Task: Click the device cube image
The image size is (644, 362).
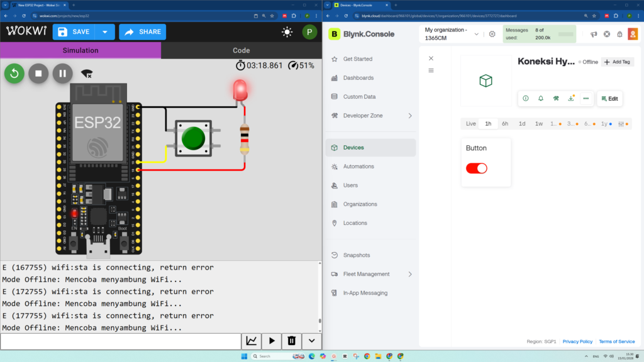Action: click(x=486, y=81)
